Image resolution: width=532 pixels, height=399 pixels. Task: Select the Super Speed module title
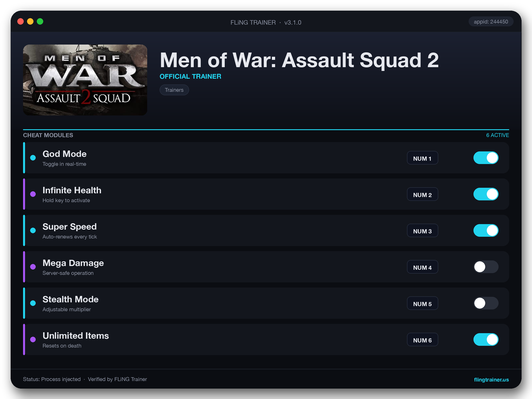point(70,227)
